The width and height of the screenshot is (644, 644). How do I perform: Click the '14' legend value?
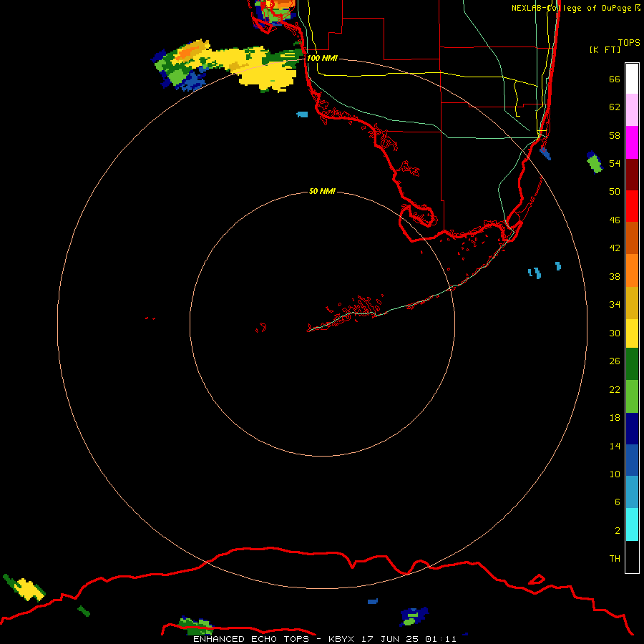coord(615,446)
